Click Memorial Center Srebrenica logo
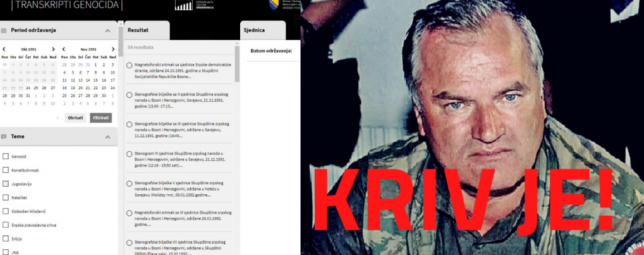Viewport: 644px width, 255px height. pyautogui.click(x=195, y=5)
